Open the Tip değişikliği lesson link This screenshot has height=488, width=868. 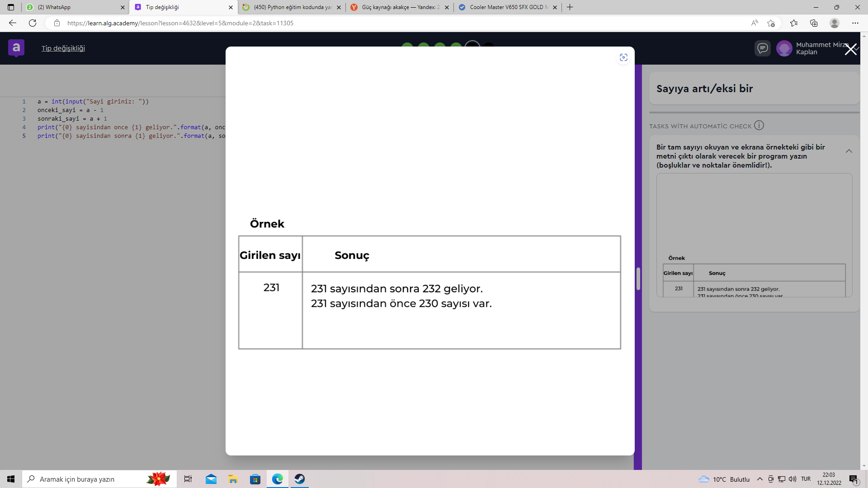tap(63, 48)
